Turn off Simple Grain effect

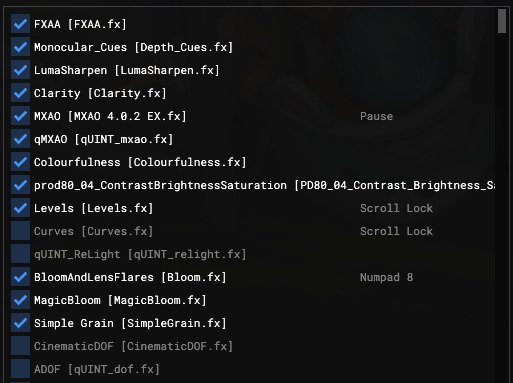coord(20,323)
